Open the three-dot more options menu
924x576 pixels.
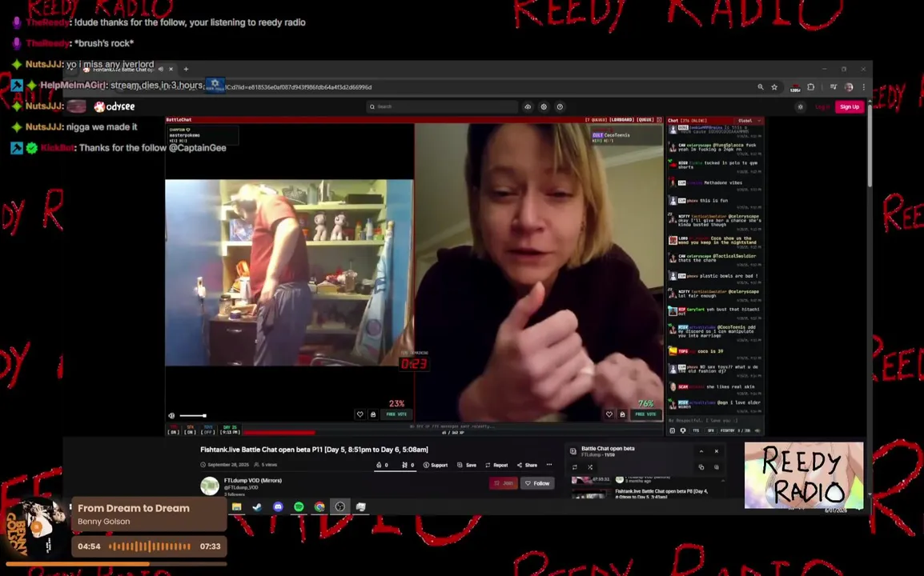coord(549,465)
